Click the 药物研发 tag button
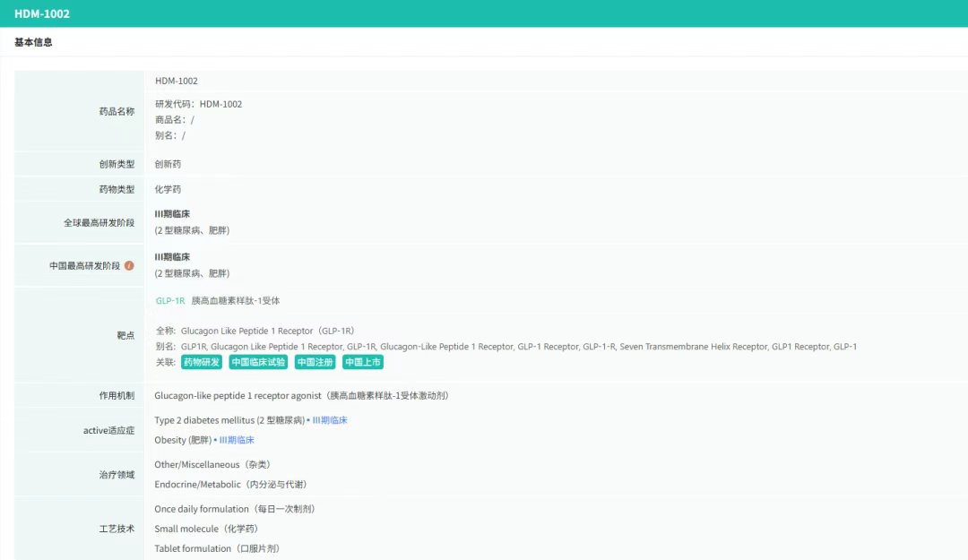Viewport: 968px width, 560px height. pos(202,362)
